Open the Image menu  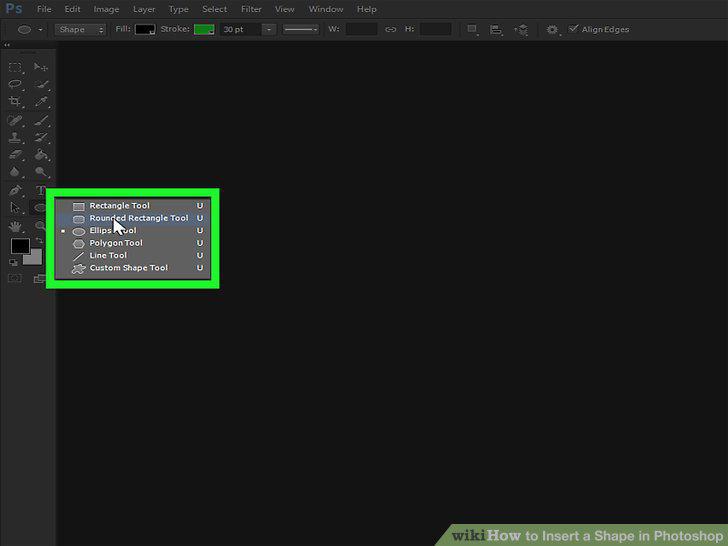[x=106, y=9]
